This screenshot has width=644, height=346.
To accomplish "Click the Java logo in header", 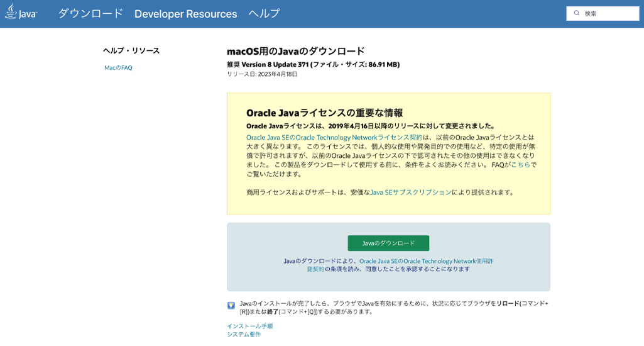I will (21, 11).
